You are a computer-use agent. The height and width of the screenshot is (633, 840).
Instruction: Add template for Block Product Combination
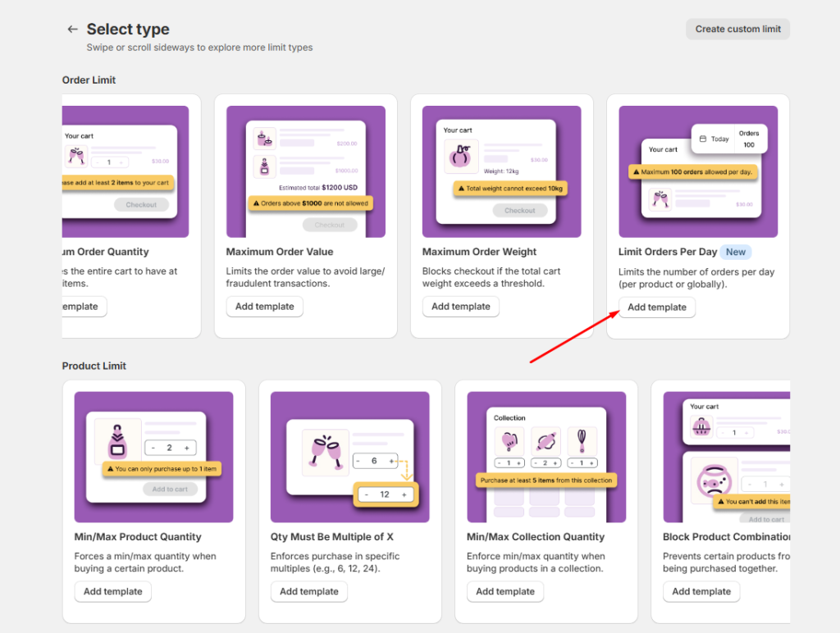coord(701,592)
